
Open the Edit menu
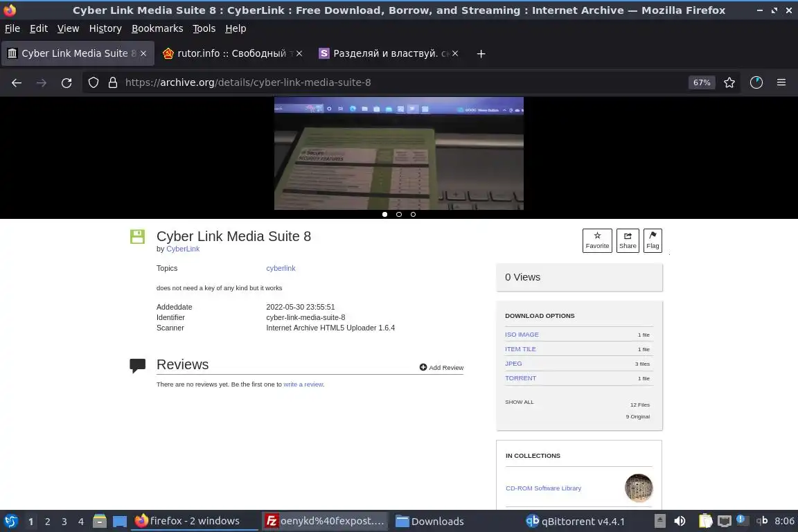(x=39, y=28)
